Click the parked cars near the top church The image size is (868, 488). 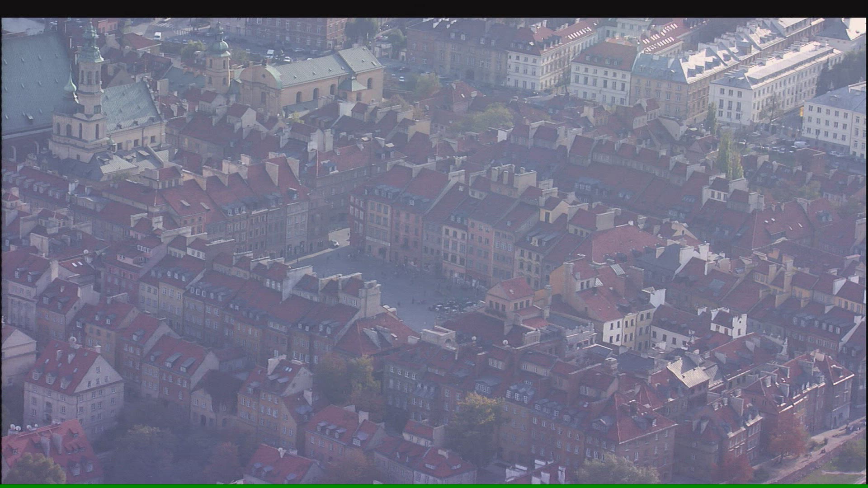[278, 55]
